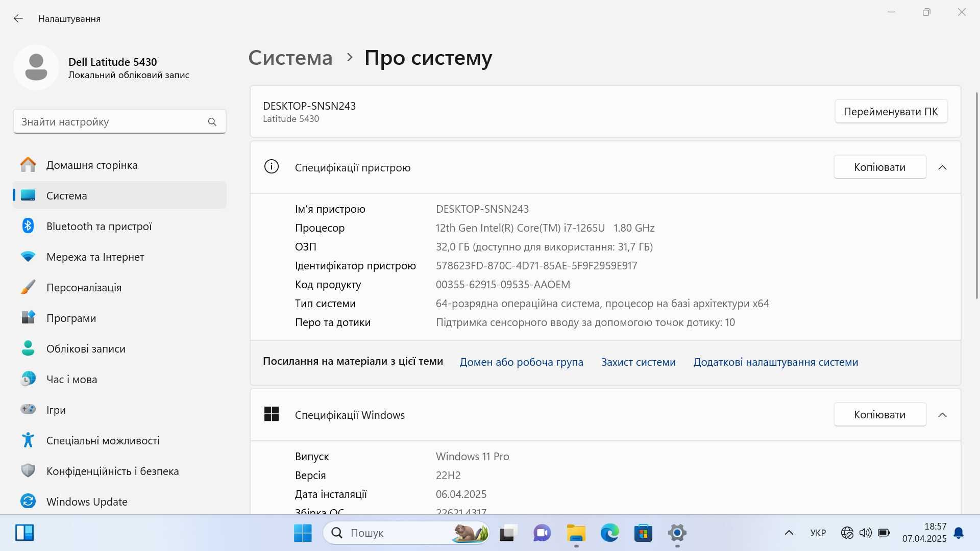Open the widgets panel in taskbar
The height and width of the screenshot is (551, 980).
click(24, 533)
